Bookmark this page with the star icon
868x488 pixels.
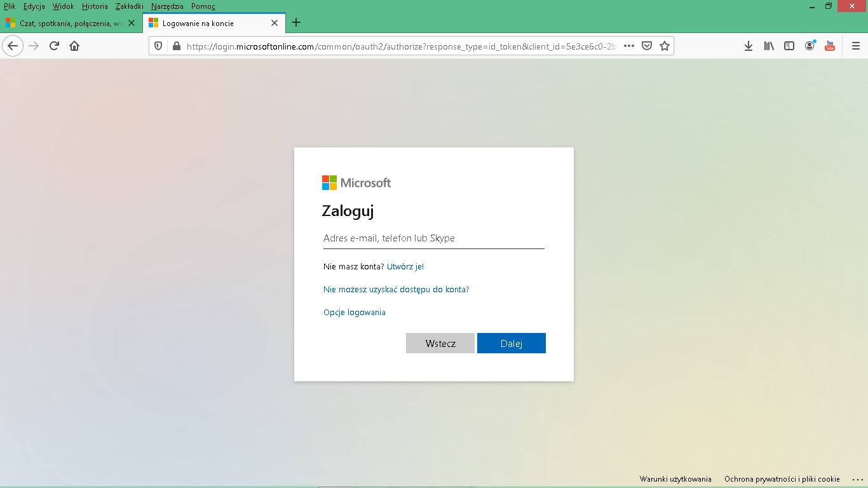(x=665, y=46)
